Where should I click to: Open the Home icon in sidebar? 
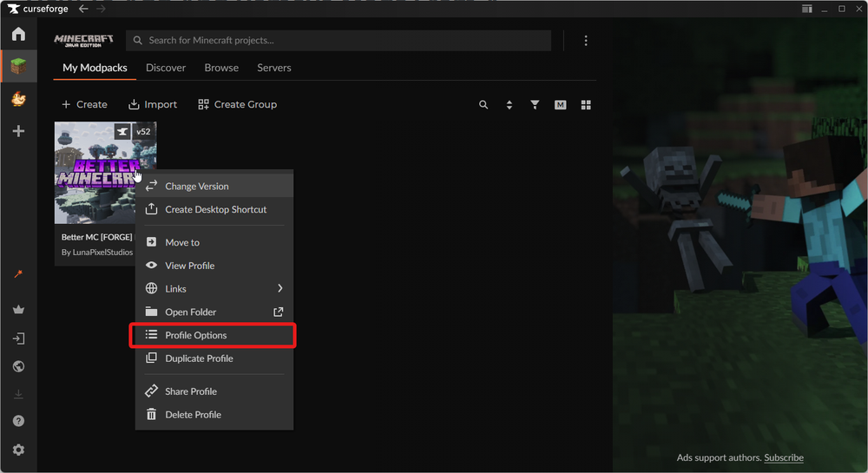point(18,34)
